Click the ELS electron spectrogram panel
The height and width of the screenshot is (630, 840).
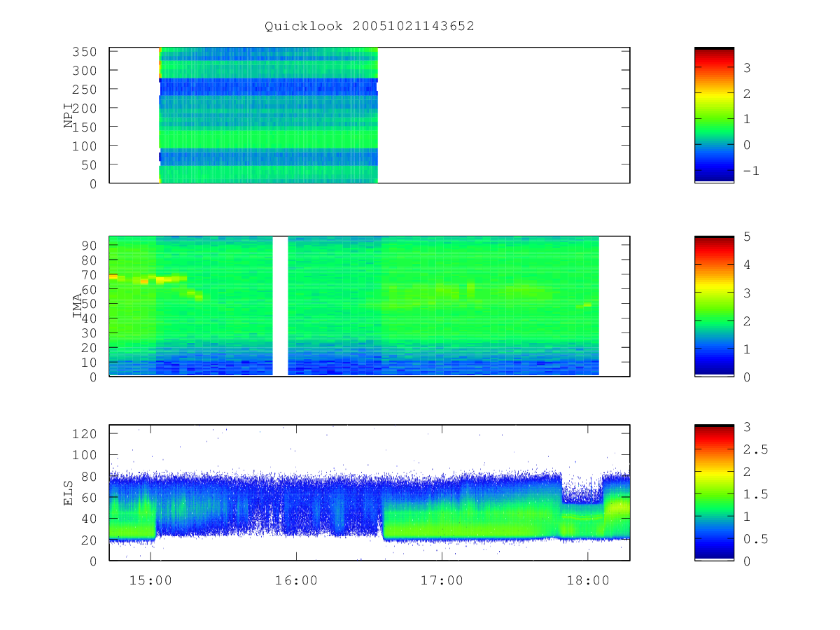(x=370, y=493)
